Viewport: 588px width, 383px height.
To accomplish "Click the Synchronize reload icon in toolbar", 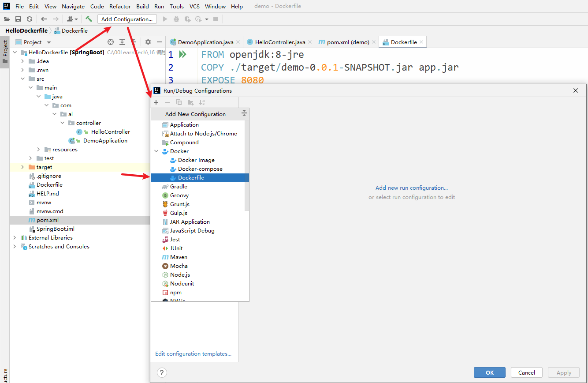I will [x=30, y=19].
